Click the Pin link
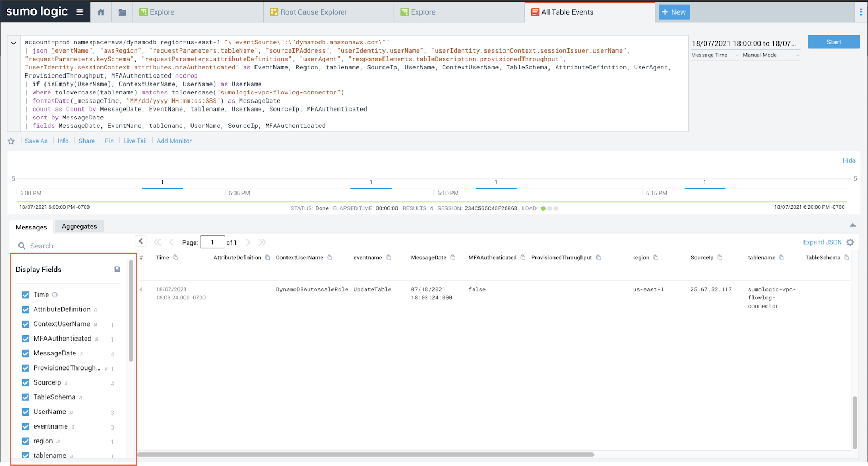 point(109,141)
